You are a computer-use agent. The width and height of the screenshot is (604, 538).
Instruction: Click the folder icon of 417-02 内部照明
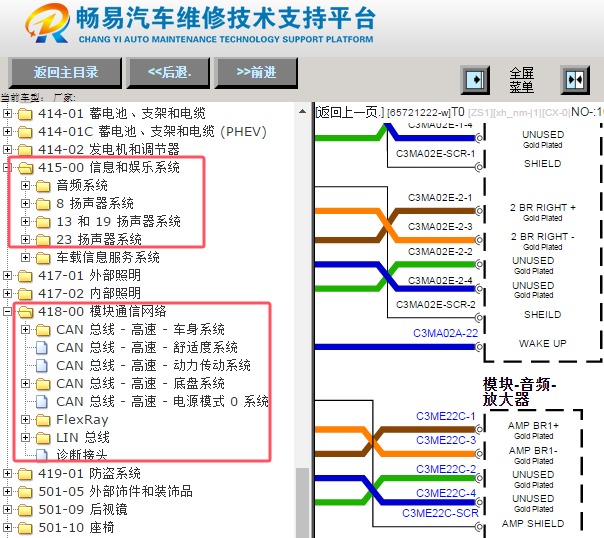point(25,294)
